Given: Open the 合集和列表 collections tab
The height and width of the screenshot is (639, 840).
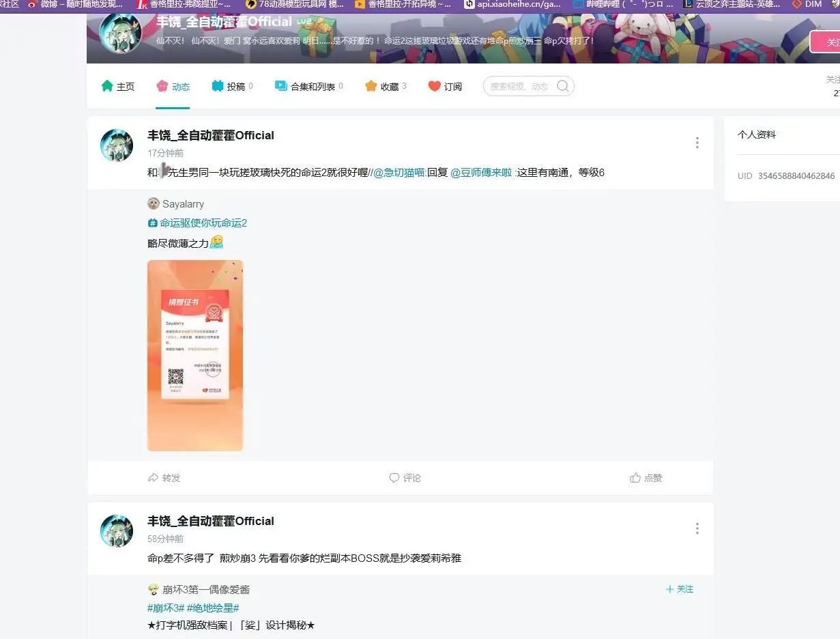Looking at the screenshot, I should pyautogui.click(x=308, y=87).
